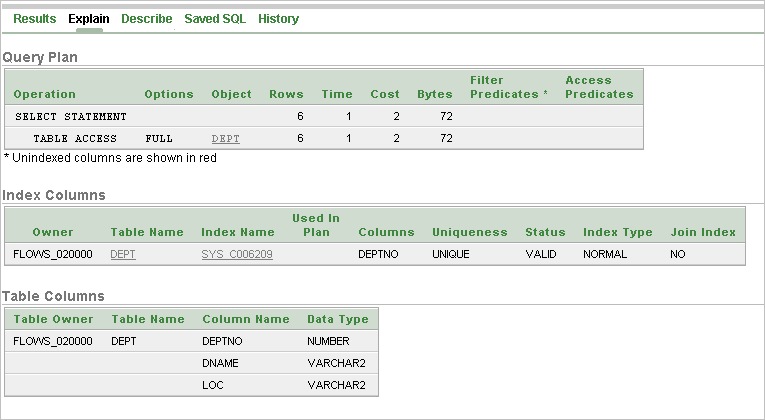
Task: Open the History tab
Action: coord(278,19)
